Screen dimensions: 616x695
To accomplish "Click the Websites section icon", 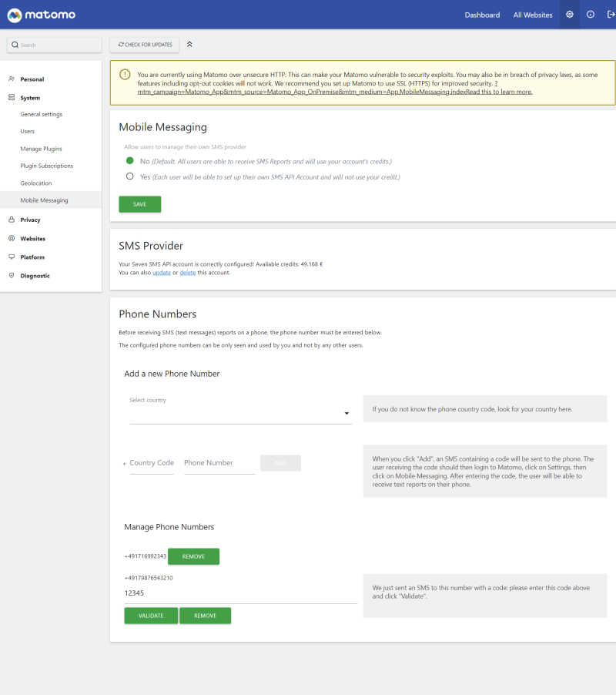I will pyautogui.click(x=10, y=238).
